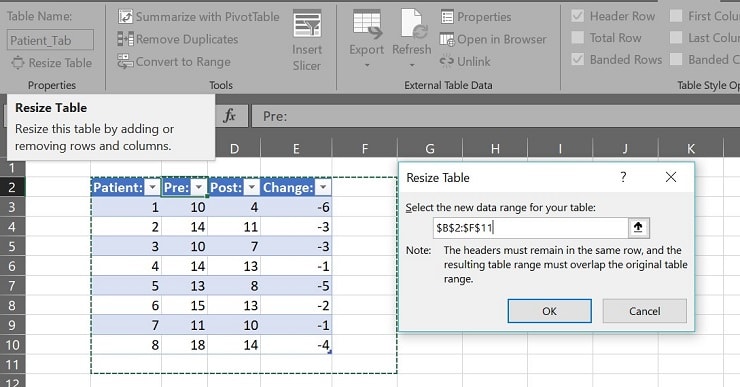740x387 pixels.
Task: Click the Patient cell with value 5
Action: pyautogui.click(x=126, y=286)
